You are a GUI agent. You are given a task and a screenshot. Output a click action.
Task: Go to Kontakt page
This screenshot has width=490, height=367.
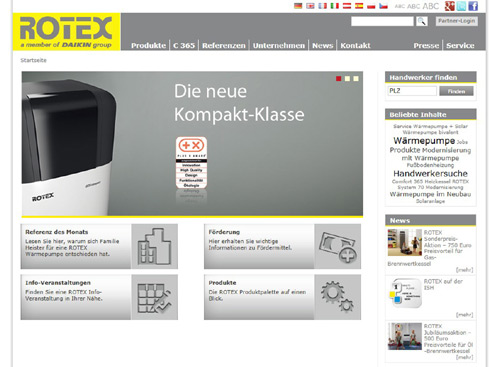pos(355,45)
